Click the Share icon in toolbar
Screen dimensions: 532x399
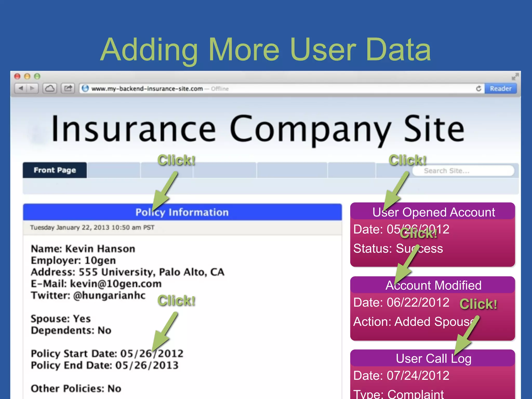[x=68, y=88]
